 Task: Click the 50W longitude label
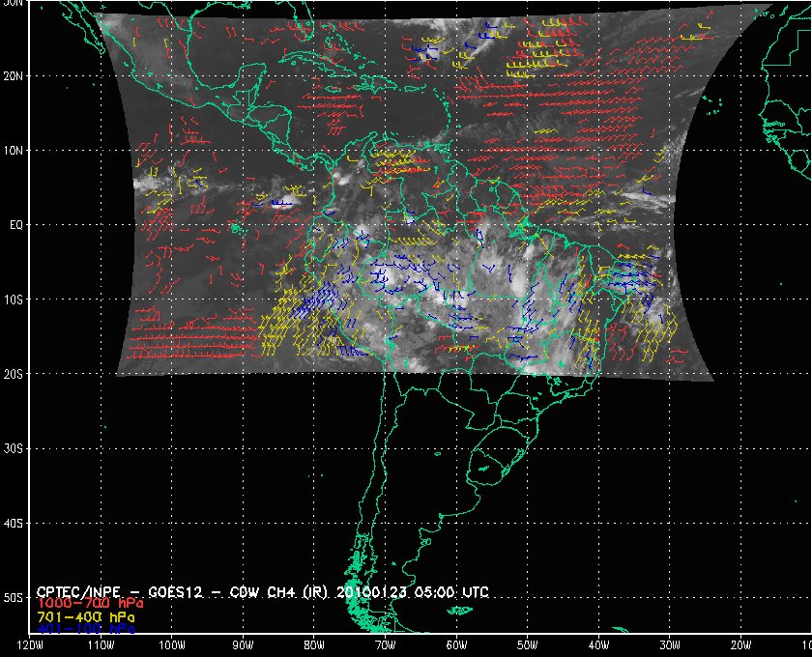click(x=527, y=645)
